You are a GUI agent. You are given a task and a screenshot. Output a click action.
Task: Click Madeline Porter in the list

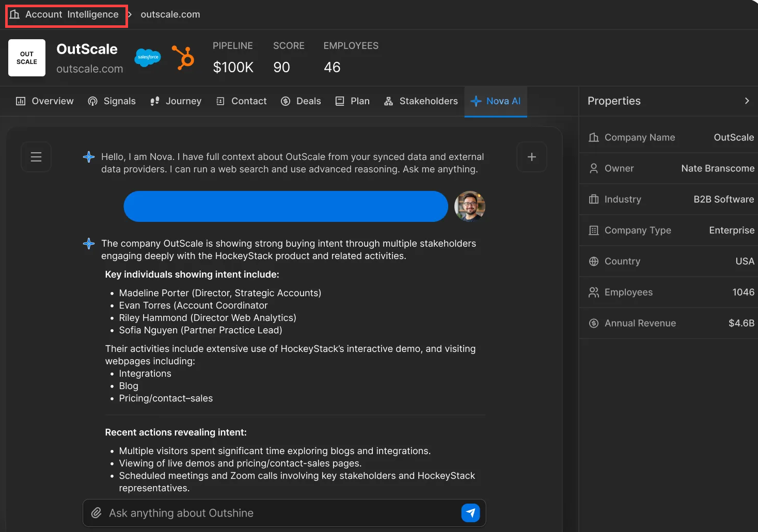tap(220, 293)
